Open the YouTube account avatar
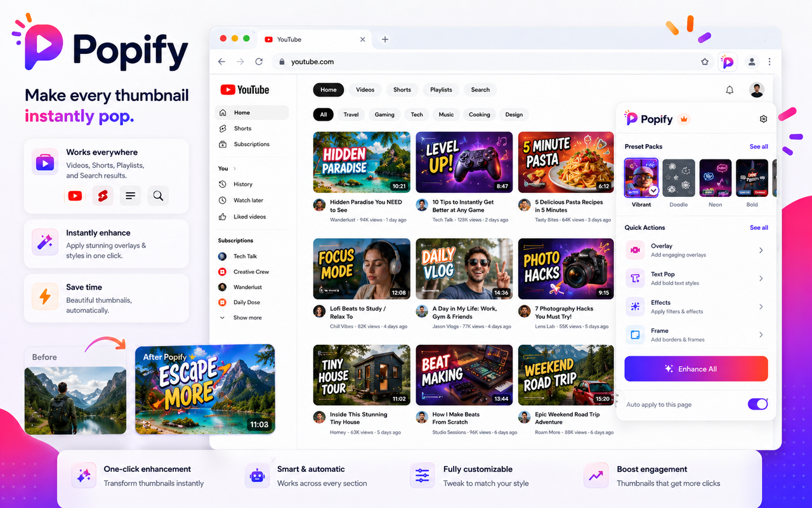 pyautogui.click(x=757, y=90)
